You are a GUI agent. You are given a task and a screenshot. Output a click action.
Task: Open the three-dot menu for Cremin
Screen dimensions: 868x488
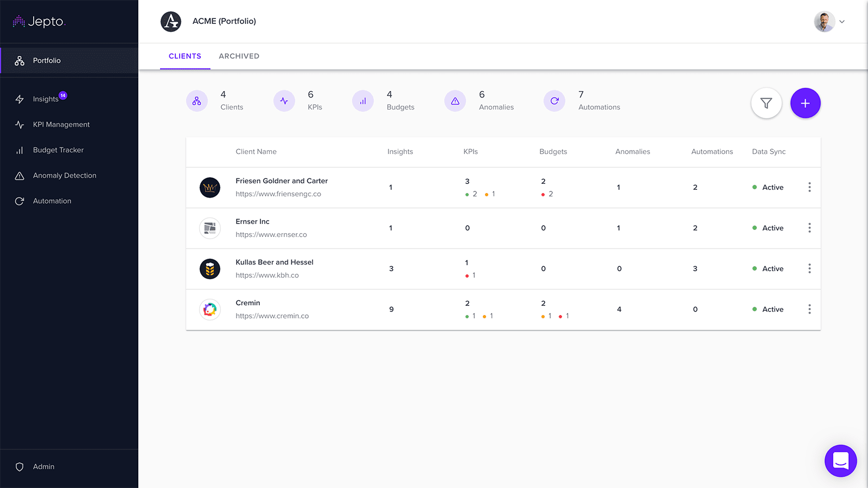pyautogui.click(x=809, y=309)
